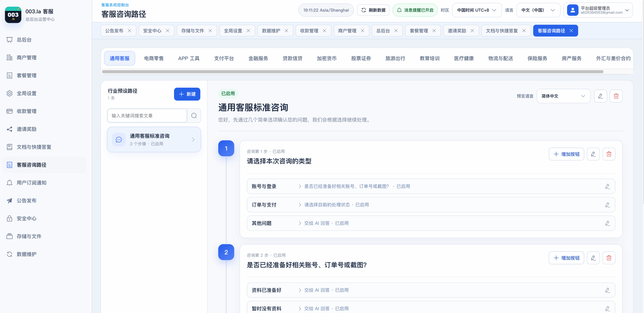
Task: Select the 电商零售 industry tab
Action: coord(154,58)
